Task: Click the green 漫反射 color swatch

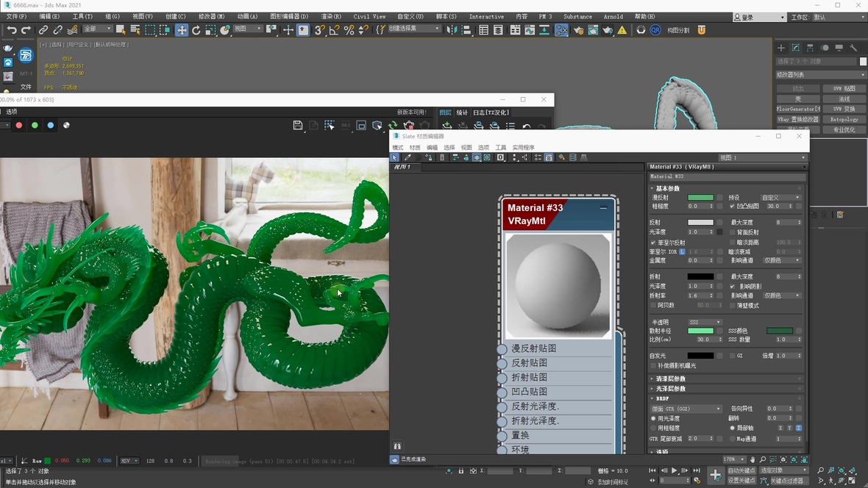Action: (700, 198)
